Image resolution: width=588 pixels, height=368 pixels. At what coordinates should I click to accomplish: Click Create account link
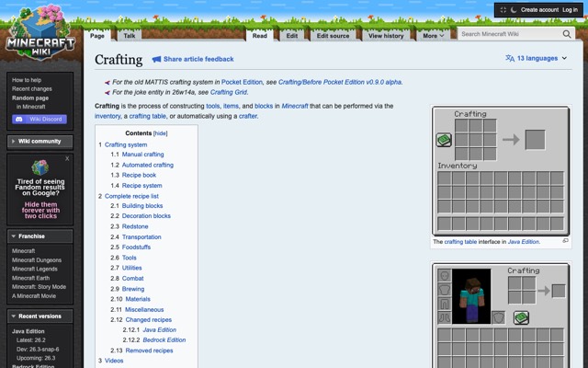coord(539,10)
